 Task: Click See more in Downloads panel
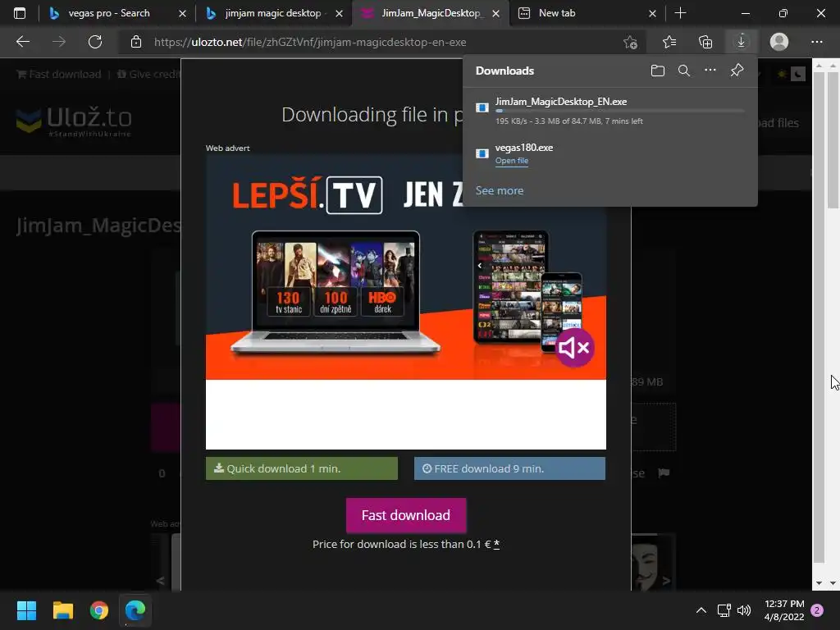coord(500,190)
